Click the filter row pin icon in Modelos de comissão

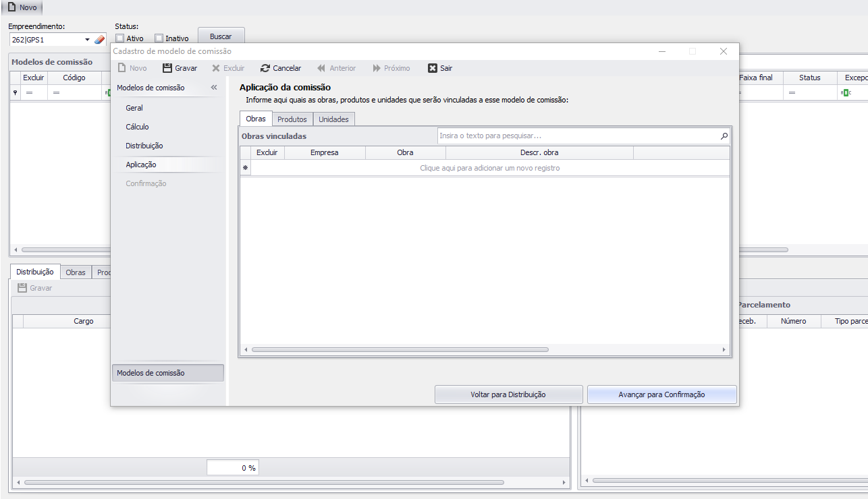point(15,92)
